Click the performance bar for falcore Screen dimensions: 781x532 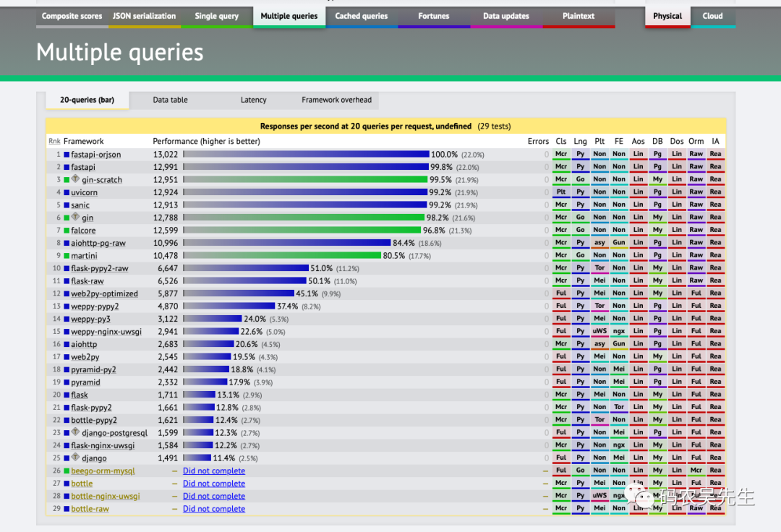pos(302,231)
